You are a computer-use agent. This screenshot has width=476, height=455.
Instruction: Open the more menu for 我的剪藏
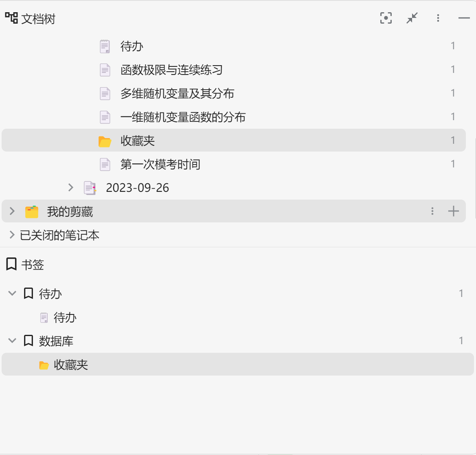(432, 211)
